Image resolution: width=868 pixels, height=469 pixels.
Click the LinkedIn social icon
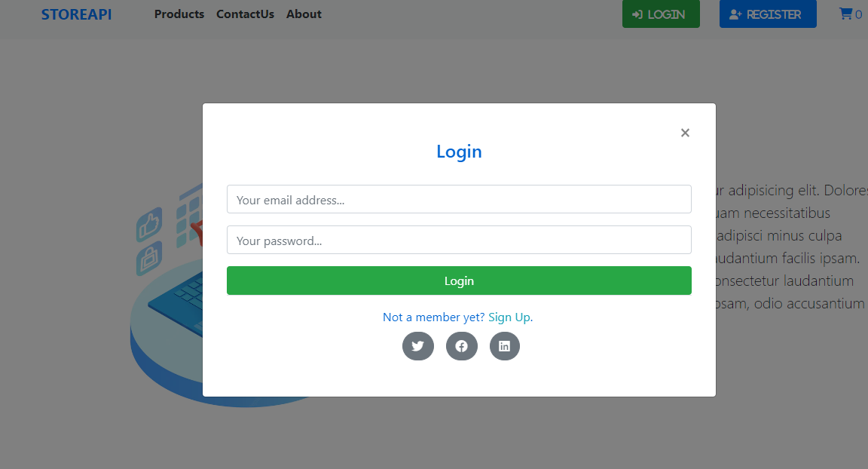(x=504, y=345)
